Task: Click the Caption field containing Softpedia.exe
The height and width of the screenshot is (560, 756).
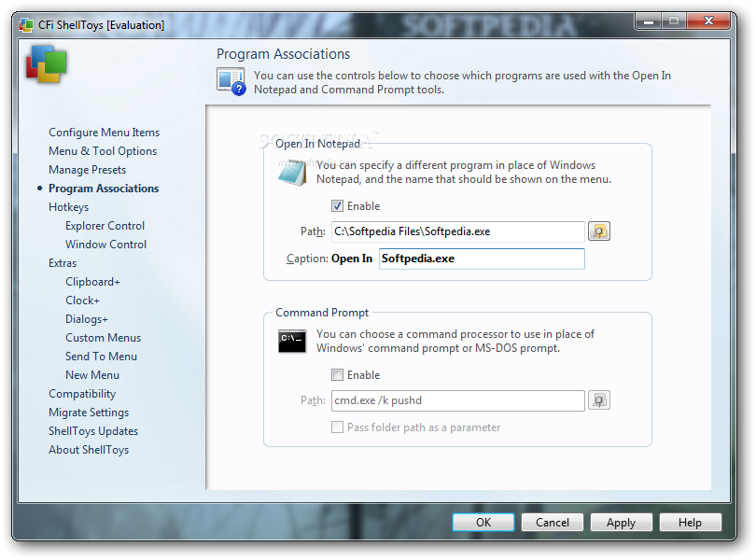Action: pos(482,259)
